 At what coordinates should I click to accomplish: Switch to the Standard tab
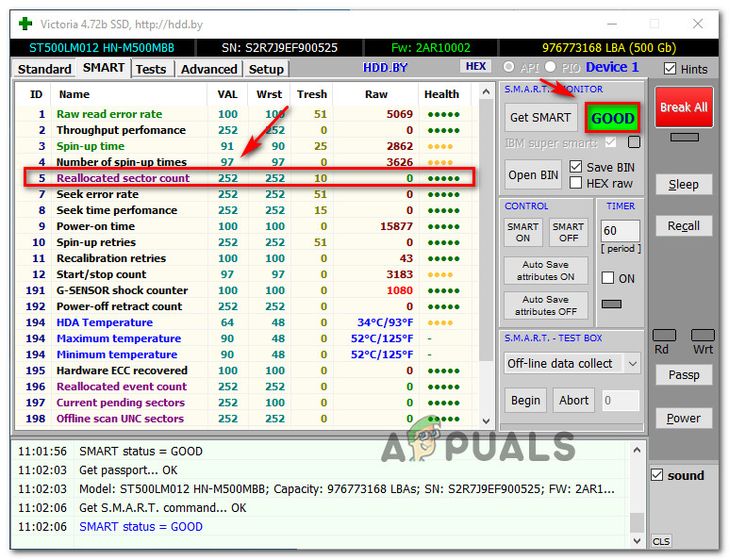click(44, 69)
